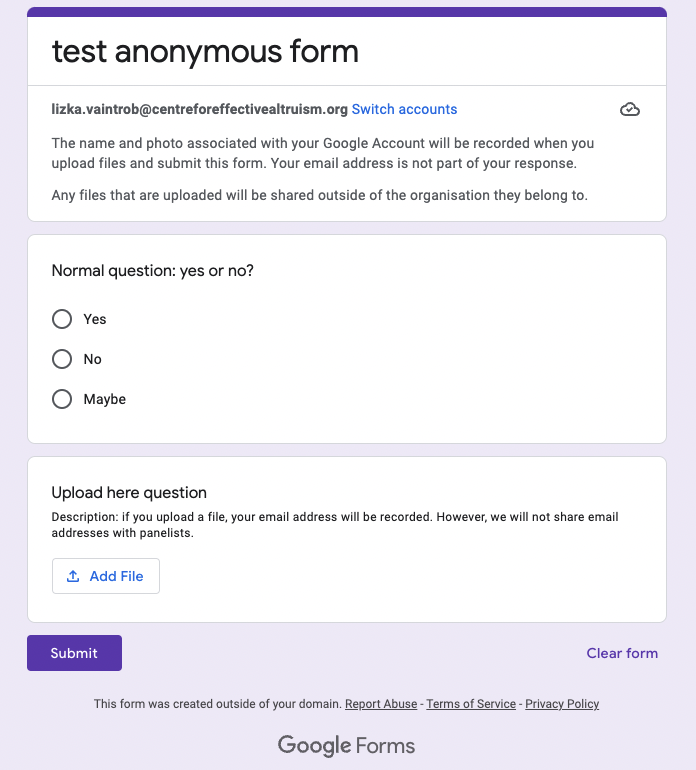This screenshot has width=696, height=770.
Task: Select the Yes radio button
Action: coord(62,319)
